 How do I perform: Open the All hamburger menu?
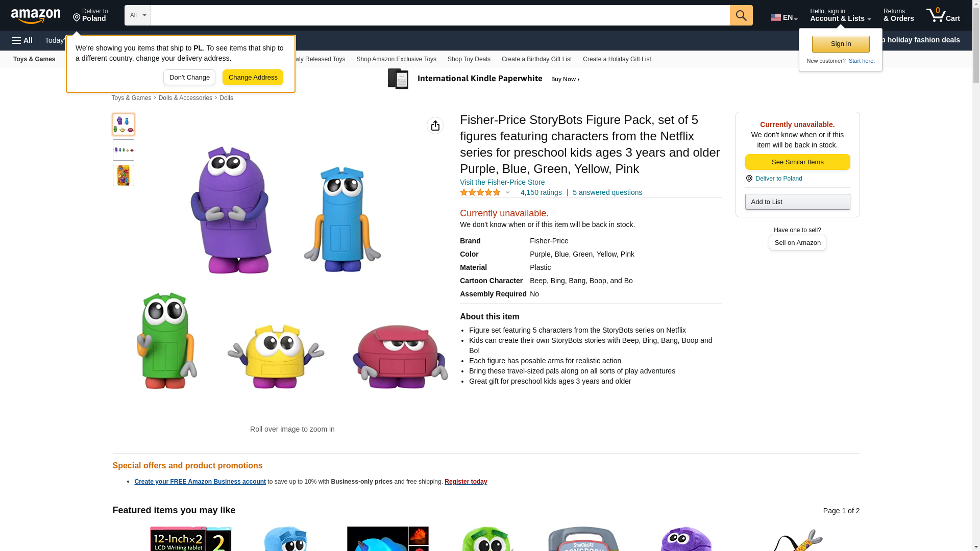22,40
